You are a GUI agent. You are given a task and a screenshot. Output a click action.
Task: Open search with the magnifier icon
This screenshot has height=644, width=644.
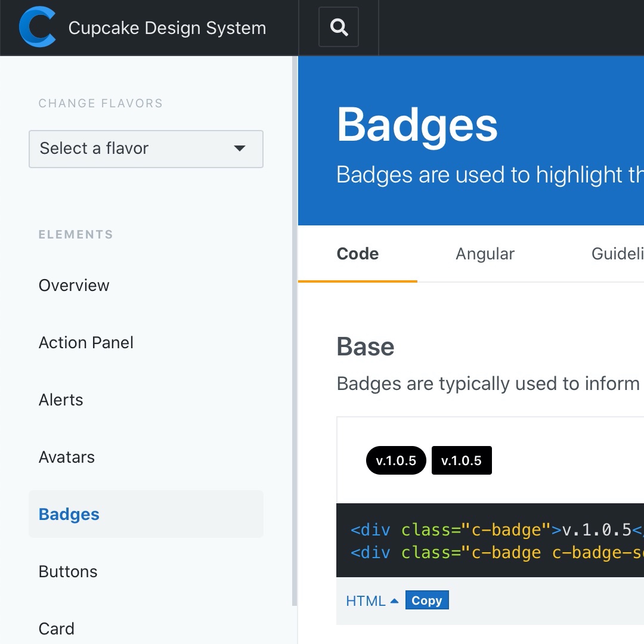339,27
